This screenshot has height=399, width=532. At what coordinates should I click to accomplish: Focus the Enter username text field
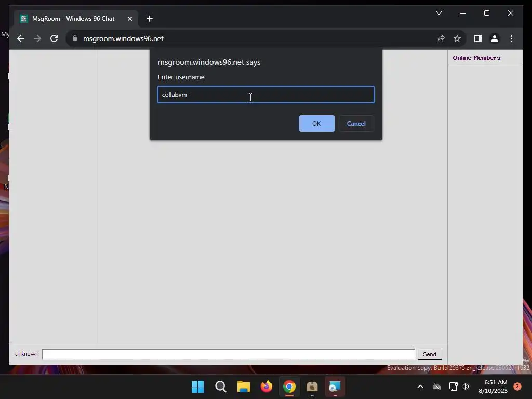265,95
